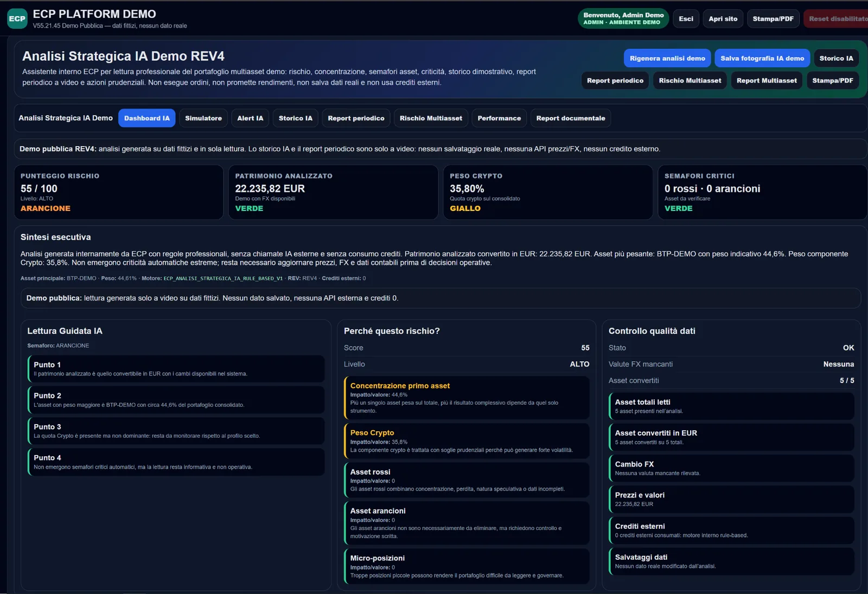Select the Rischio Multiasset tab

point(431,118)
